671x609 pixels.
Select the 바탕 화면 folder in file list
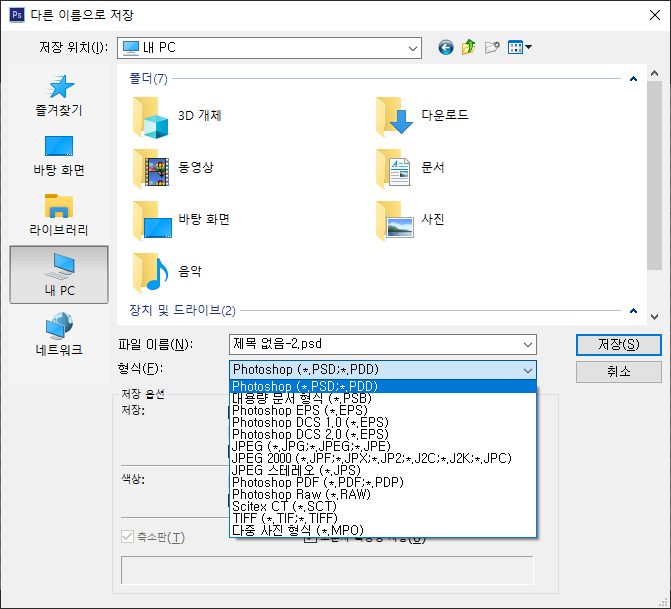coord(181,220)
